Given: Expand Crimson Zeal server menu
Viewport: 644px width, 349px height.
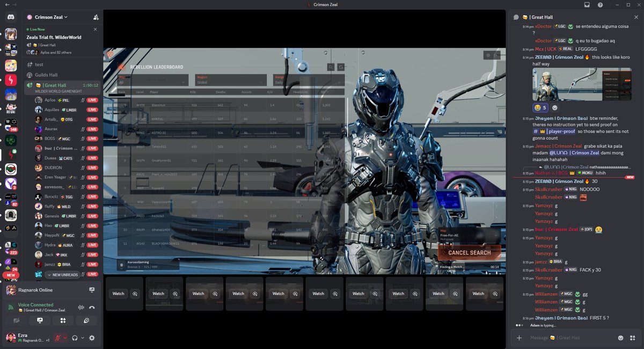Looking at the screenshot, I should [51, 17].
